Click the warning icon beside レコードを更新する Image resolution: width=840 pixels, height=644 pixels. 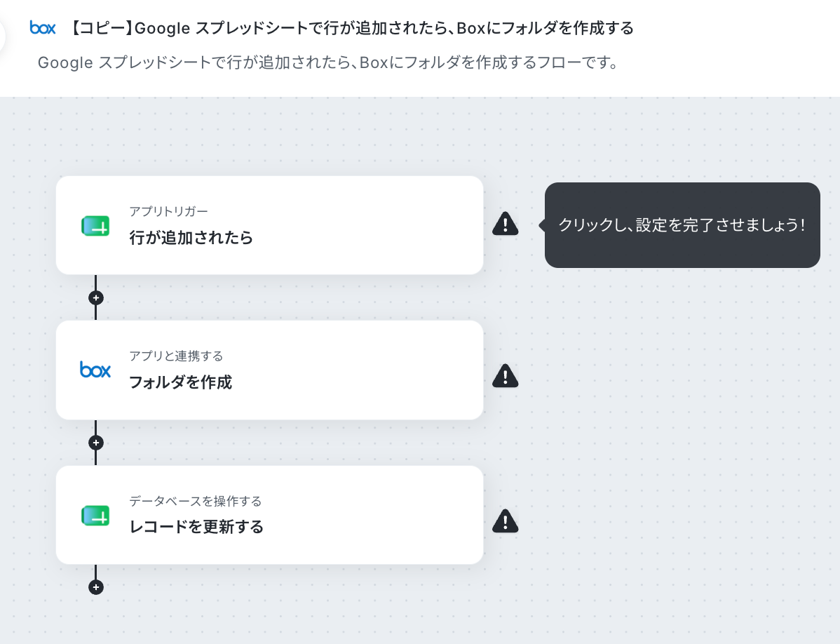(x=505, y=521)
